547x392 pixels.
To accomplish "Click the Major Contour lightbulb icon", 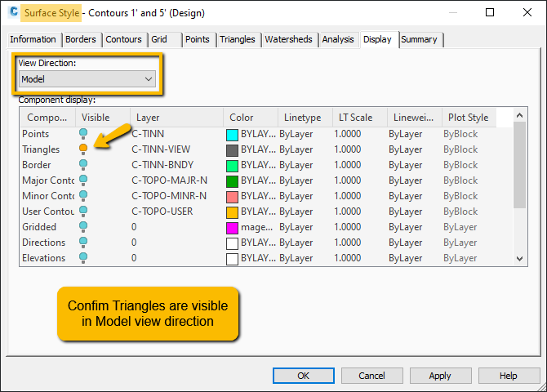I will (83, 180).
